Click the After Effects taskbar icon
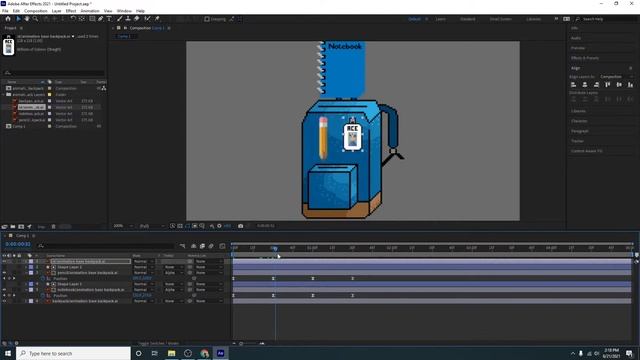640x360 pixels. coord(220,353)
